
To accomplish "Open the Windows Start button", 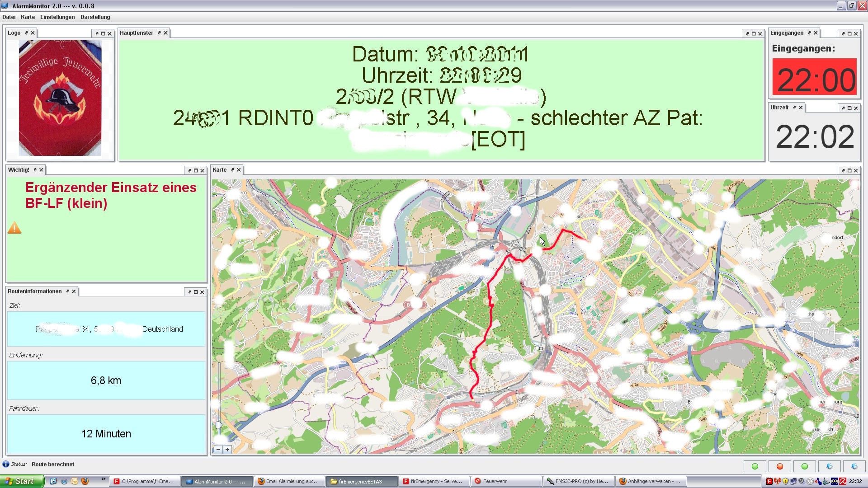I will coord(22,481).
